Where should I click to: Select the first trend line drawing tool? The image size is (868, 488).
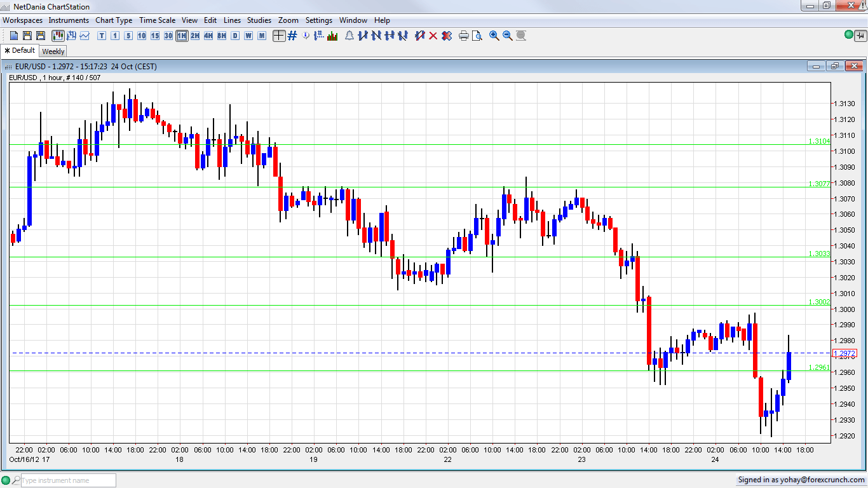pos(363,36)
